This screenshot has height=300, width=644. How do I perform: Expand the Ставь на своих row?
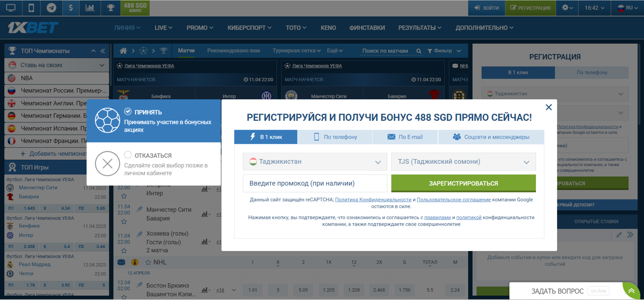tap(57, 65)
